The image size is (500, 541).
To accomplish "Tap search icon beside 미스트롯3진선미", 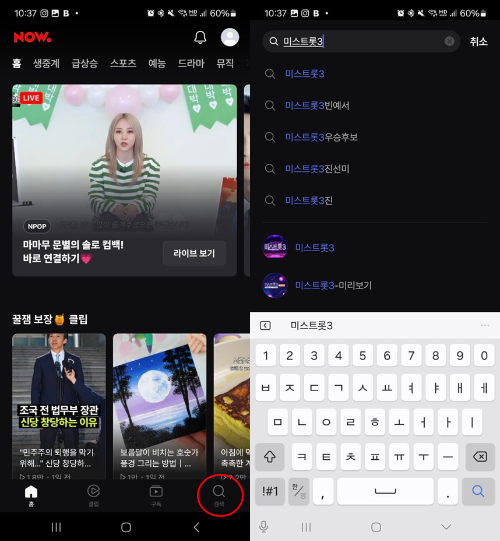I will coord(270,169).
